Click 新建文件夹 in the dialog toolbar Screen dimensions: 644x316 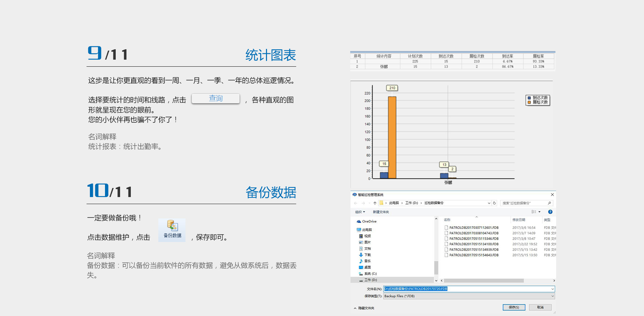pos(381,212)
